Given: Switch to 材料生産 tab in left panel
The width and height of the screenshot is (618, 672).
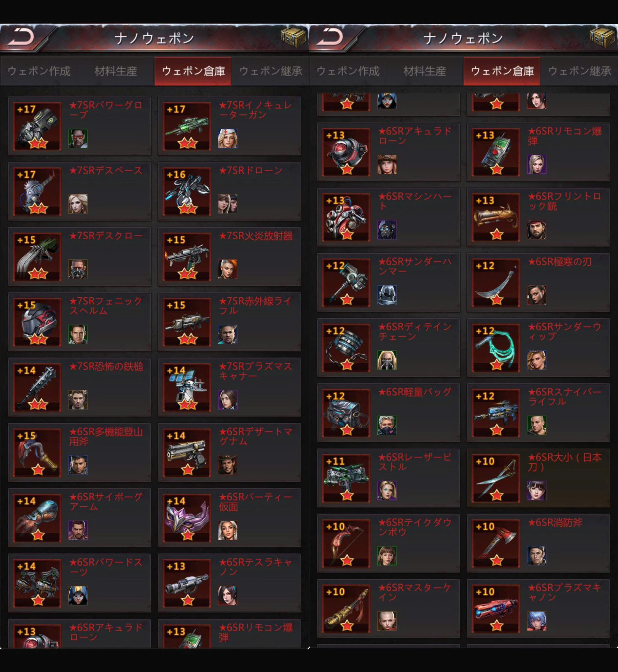Looking at the screenshot, I should pyautogui.click(x=116, y=71).
